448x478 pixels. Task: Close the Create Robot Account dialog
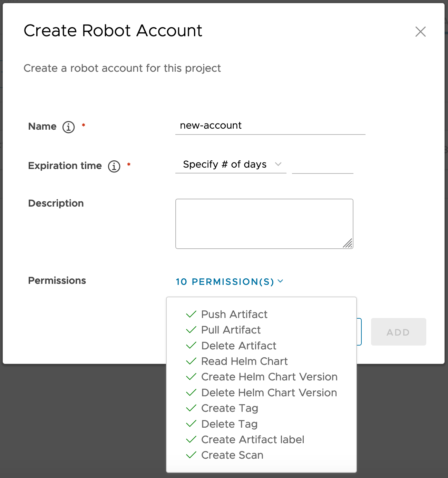click(x=420, y=32)
